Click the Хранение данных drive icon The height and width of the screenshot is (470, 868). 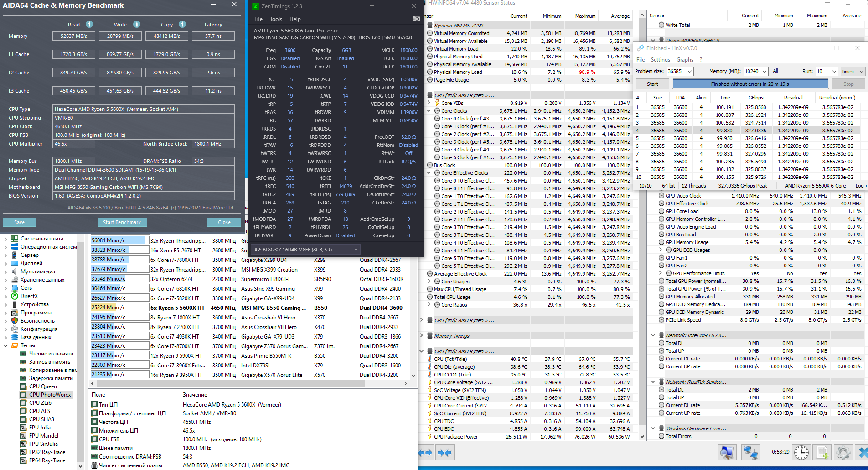tap(15, 280)
